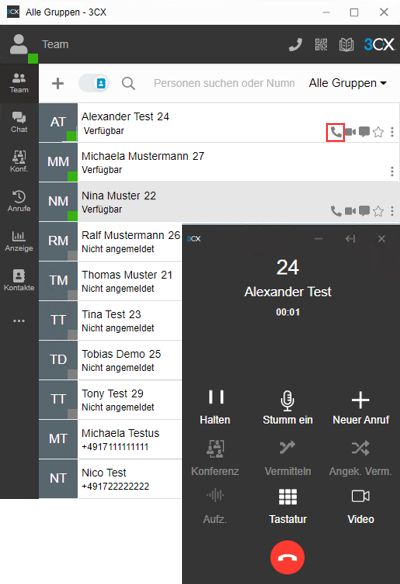Toggle contacts view switch
The image size is (400, 584).
click(x=94, y=83)
